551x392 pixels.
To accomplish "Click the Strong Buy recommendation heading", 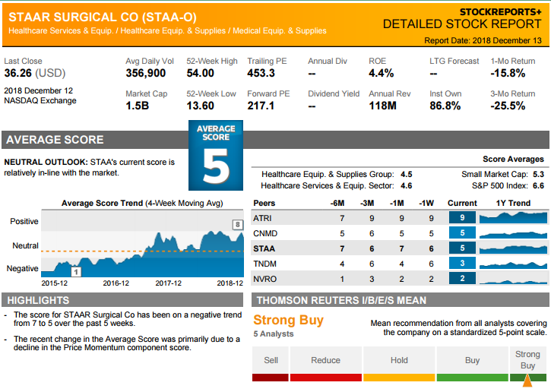I will 289,320.
